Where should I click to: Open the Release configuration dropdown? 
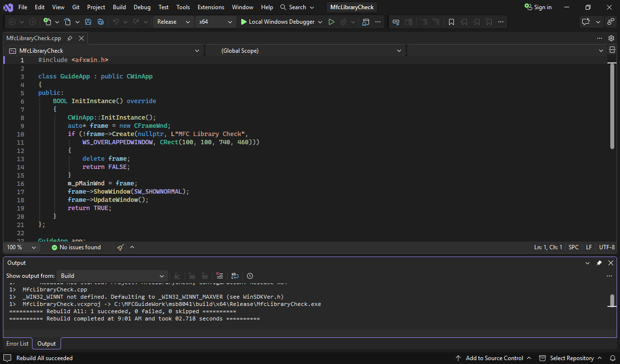pos(173,22)
